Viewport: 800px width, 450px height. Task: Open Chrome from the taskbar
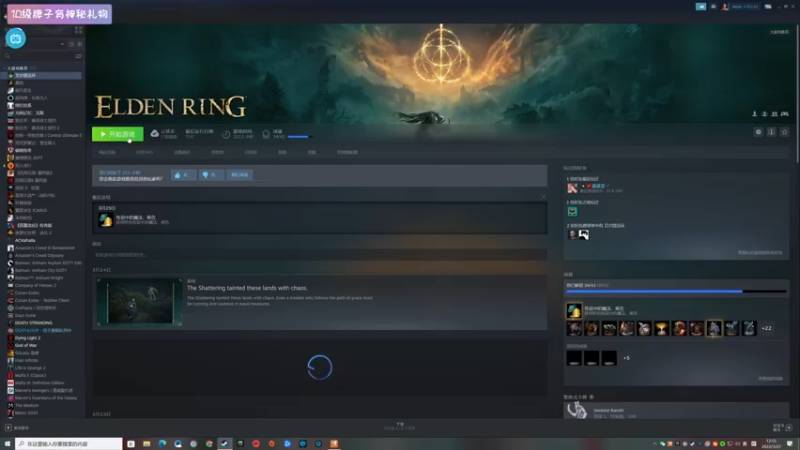coord(209,444)
